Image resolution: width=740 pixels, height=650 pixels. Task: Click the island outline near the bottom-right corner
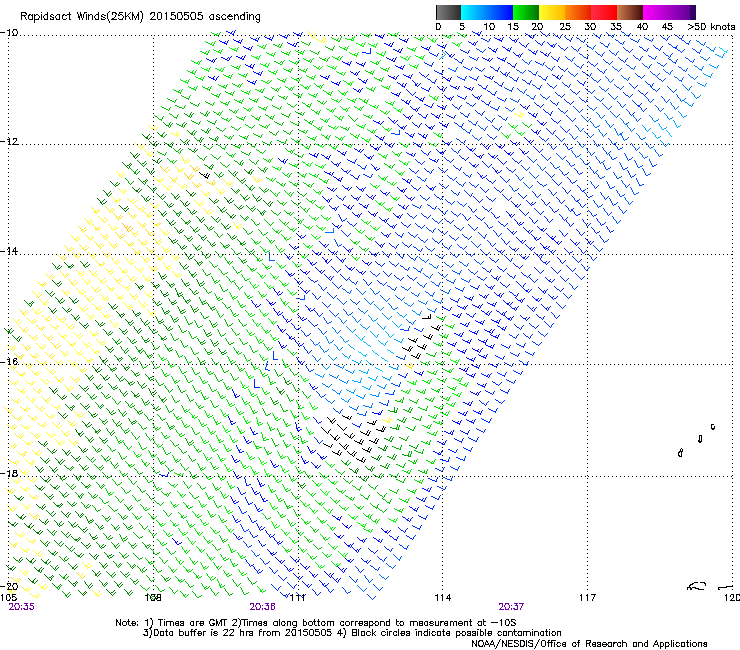tap(696, 586)
